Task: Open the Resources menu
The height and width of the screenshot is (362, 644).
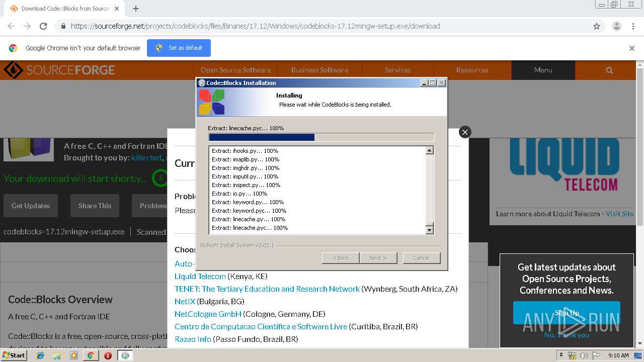Action: (x=472, y=70)
